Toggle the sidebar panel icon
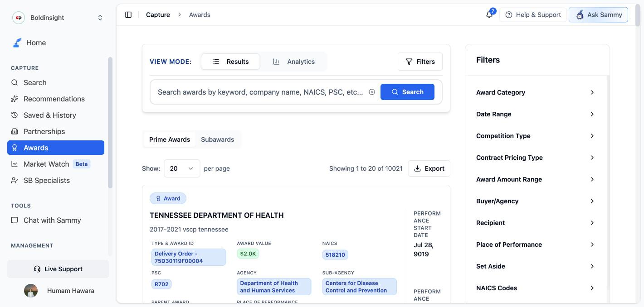Viewport: 644px width, 307px height. click(x=128, y=15)
